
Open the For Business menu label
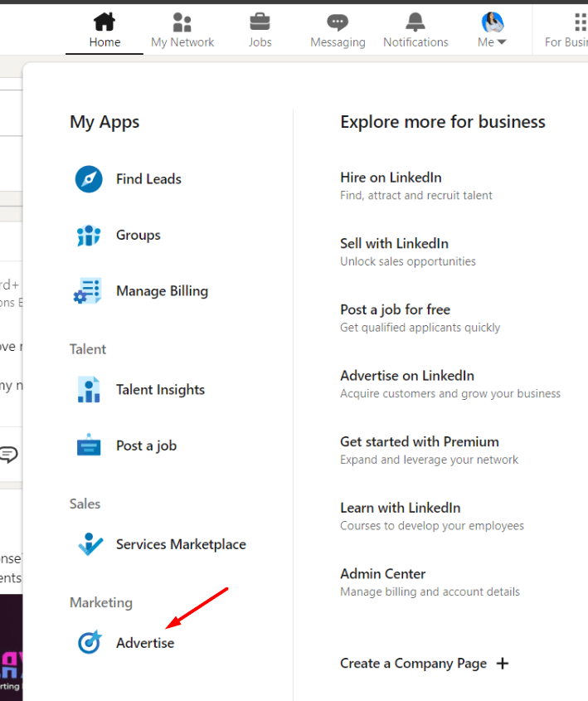pos(566,42)
